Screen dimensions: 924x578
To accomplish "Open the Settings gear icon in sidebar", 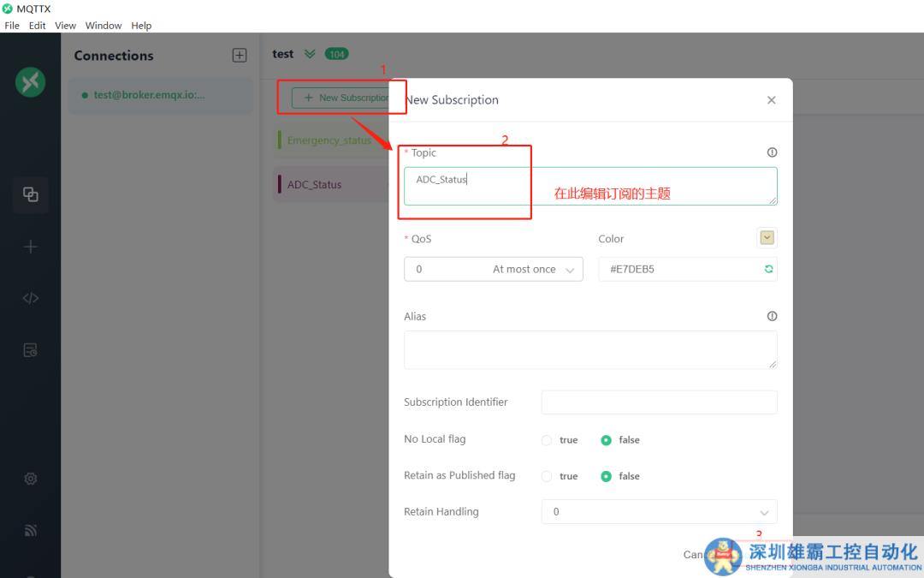I will pos(31,479).
